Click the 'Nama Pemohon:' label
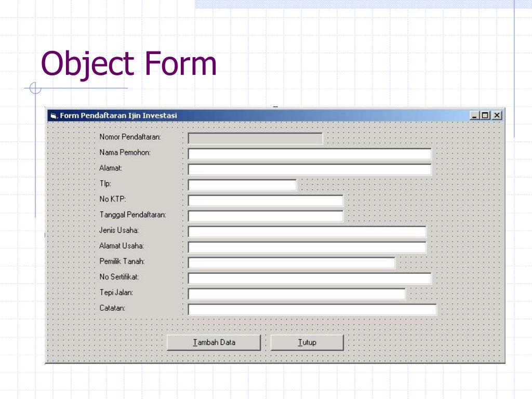 125,152
